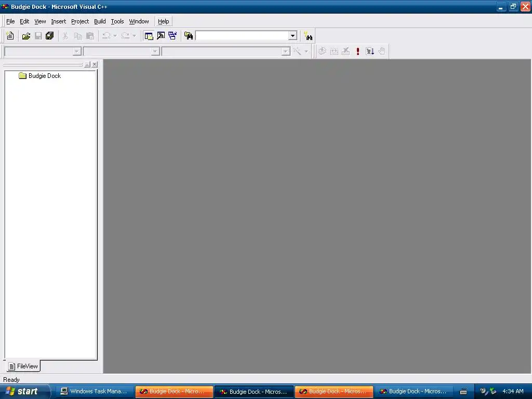Click the Windows start button

pos(25,391)
